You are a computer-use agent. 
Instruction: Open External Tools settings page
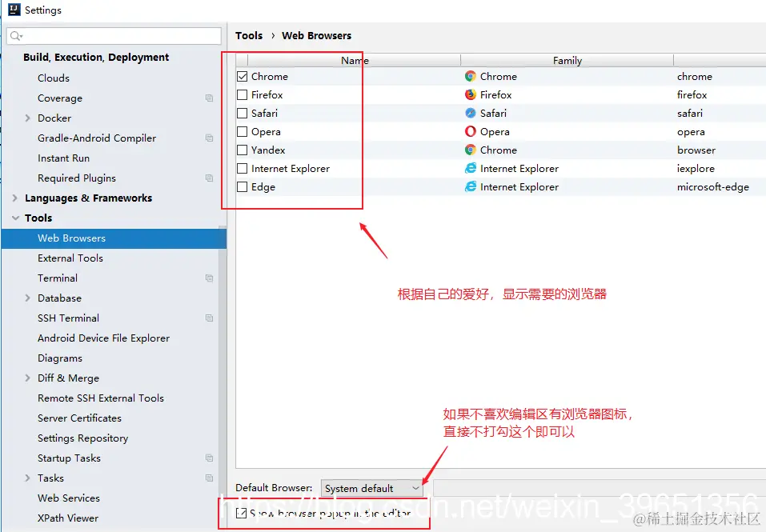click(x=70, y=258)
